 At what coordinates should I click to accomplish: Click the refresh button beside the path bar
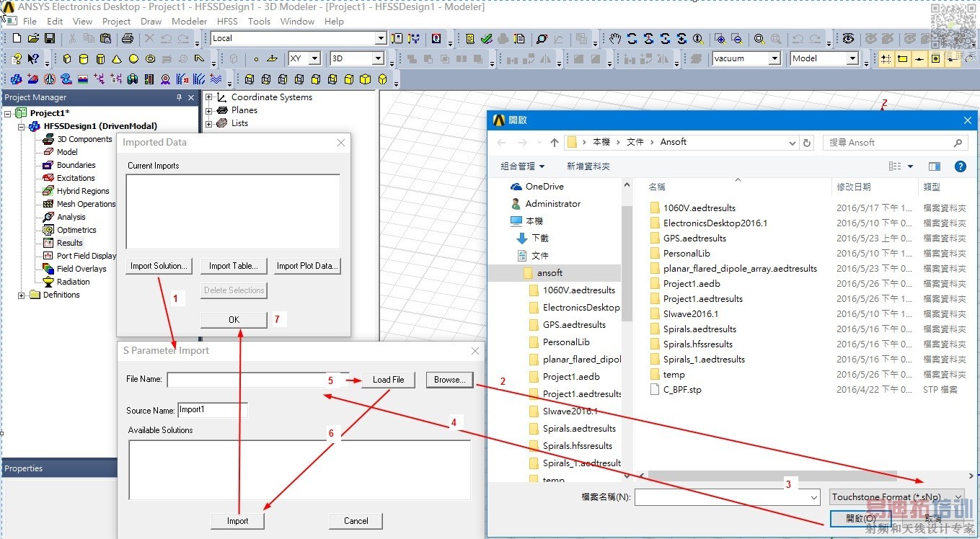pyautogui.click(x=807, y=143)
